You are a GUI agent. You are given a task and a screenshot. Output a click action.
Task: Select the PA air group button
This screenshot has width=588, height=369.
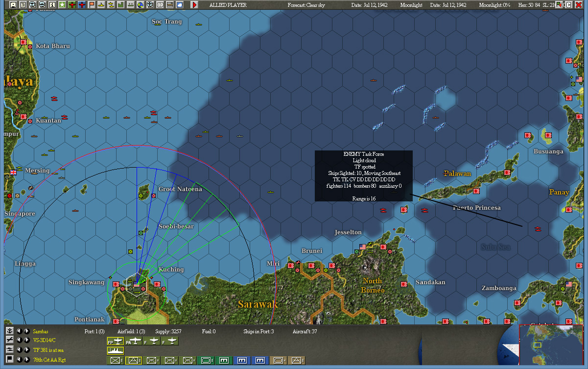tap(134, 342)
